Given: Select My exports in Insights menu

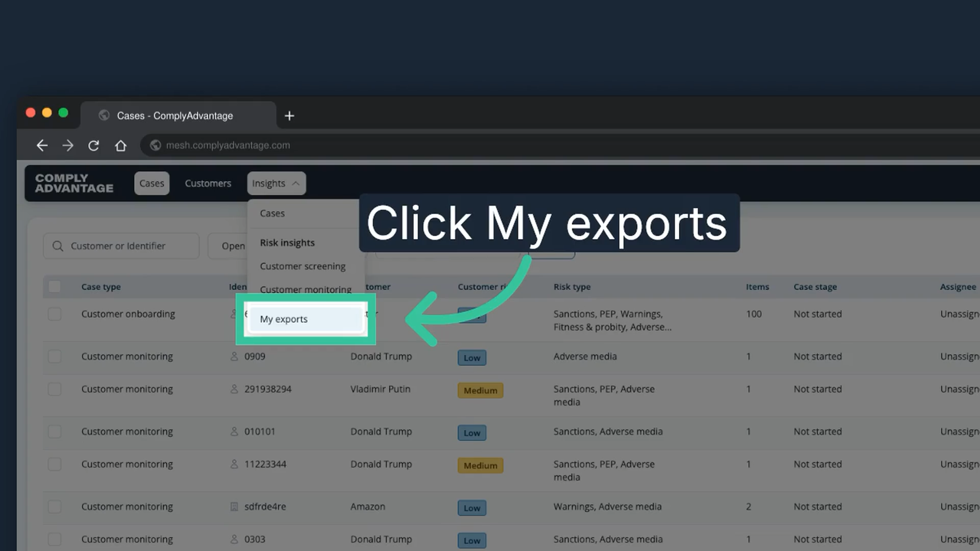Looking at the screenshot, I should pos(305,319).
